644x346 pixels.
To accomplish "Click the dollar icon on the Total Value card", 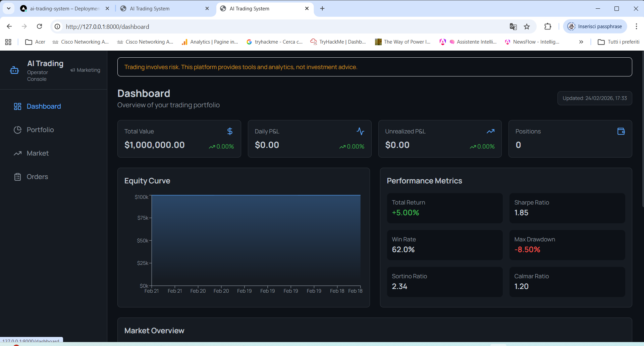I will (x=229, y=131).
